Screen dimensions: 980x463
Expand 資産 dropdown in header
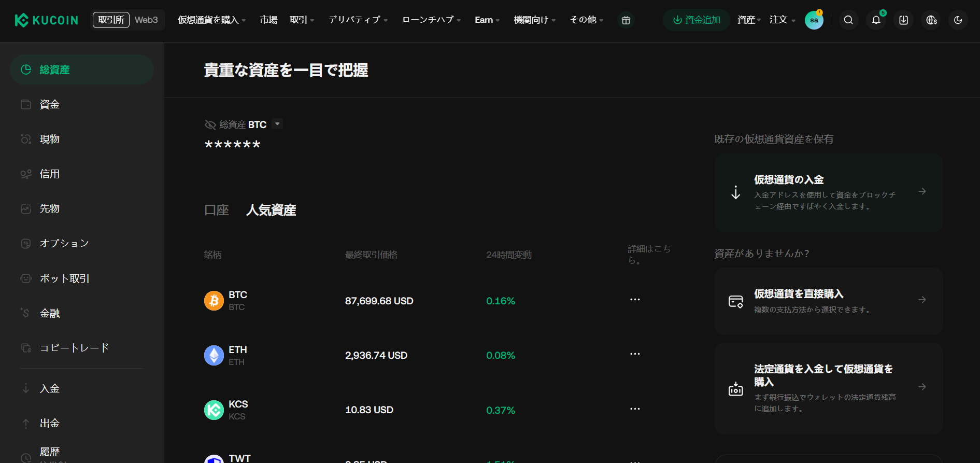749,20
